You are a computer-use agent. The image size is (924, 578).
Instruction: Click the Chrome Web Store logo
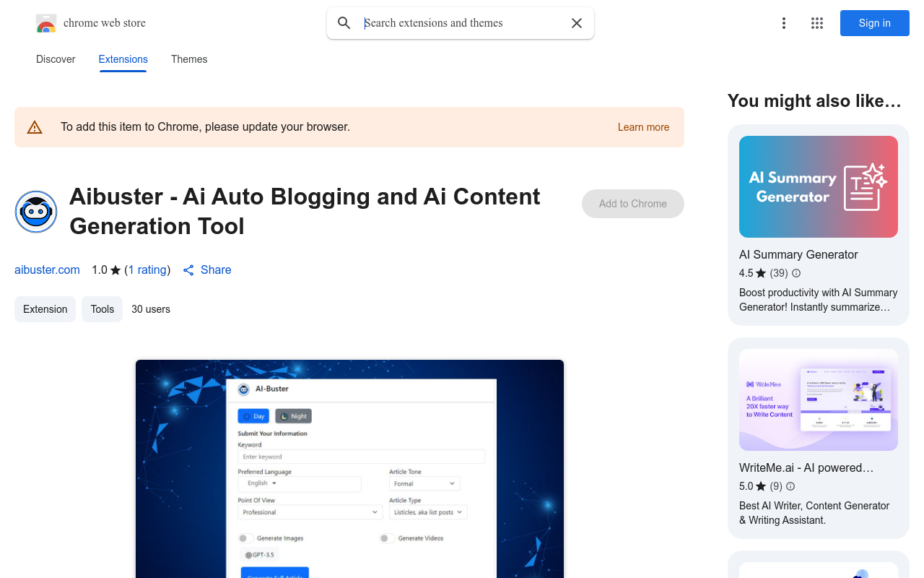[x=46, y=23]
